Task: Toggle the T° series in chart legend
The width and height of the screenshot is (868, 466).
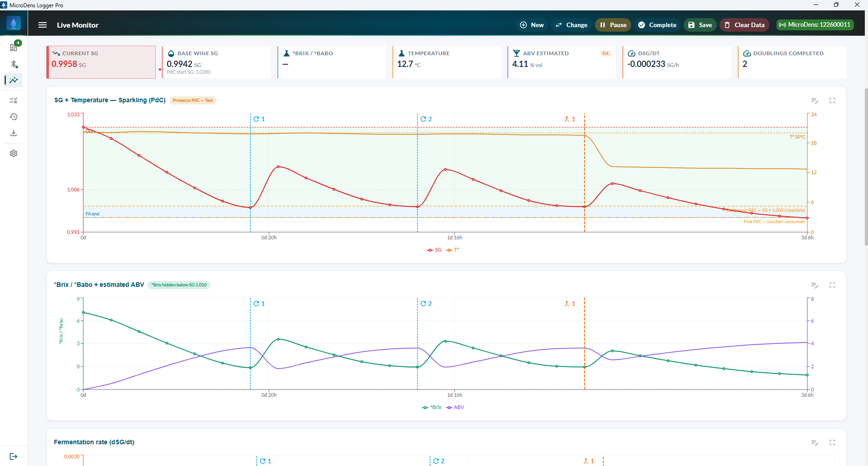Action: click(453, 250)
